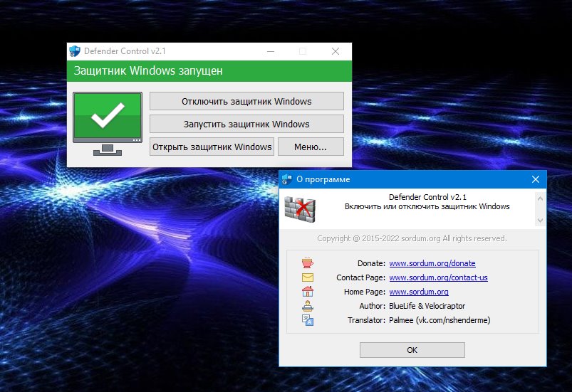572x392 pixels.
Task: Visit the www.sordum.org home page link
Action: [x=418, y=292]
